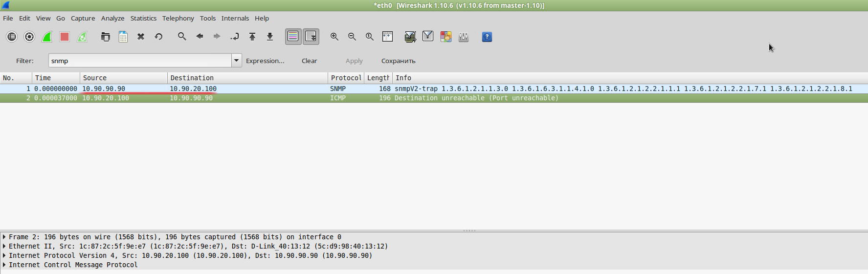Image resolution: width=868 pixels, height=274 pixels.
Task: Open the blue help icon
Action: (x=487, y=37)
